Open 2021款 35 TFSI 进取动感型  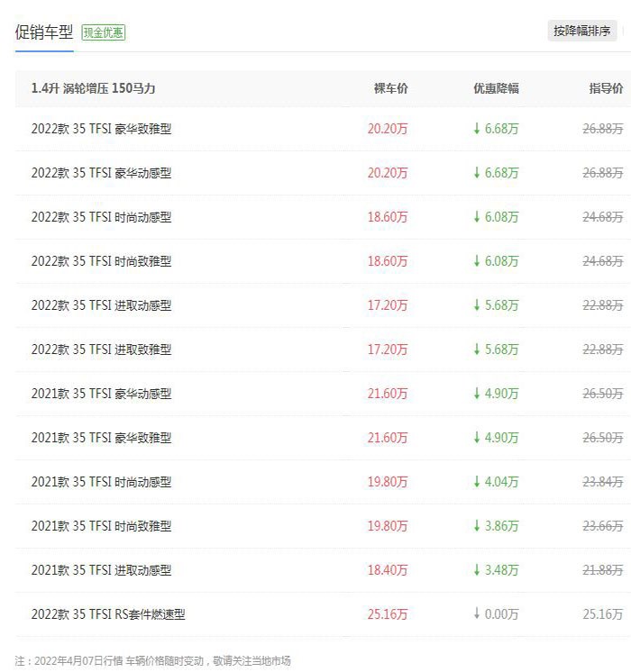point(101,570)
